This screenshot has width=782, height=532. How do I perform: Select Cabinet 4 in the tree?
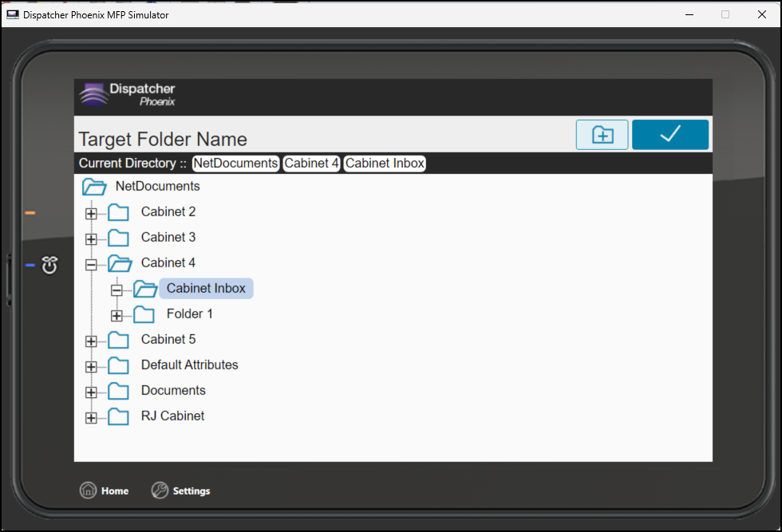[168, 262]
